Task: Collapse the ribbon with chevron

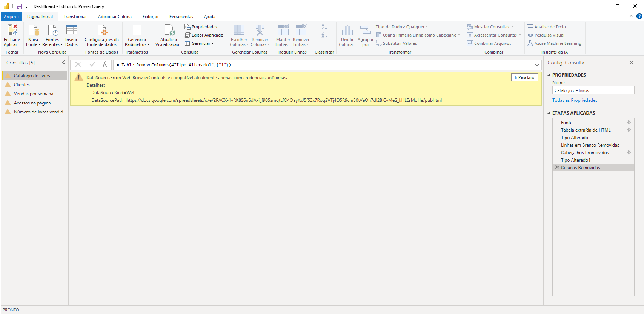Action: tap(631, 16)
